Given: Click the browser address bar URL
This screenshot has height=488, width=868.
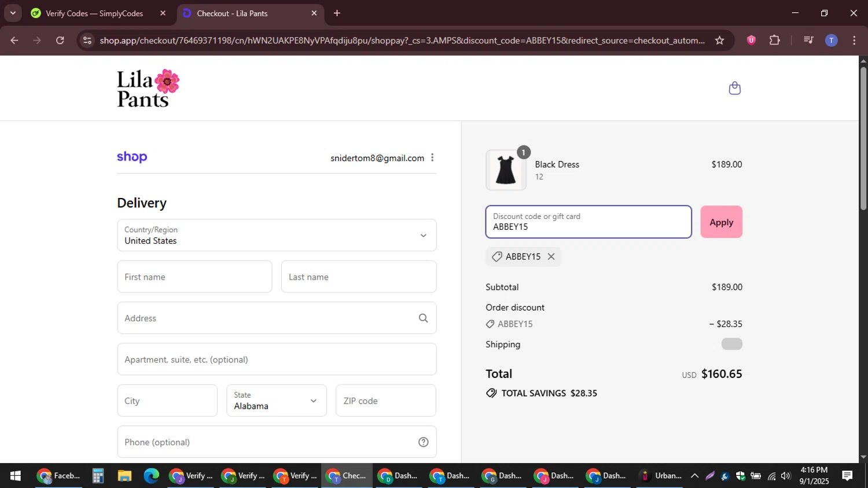Looking at the screenshot, I should [402, 40].
